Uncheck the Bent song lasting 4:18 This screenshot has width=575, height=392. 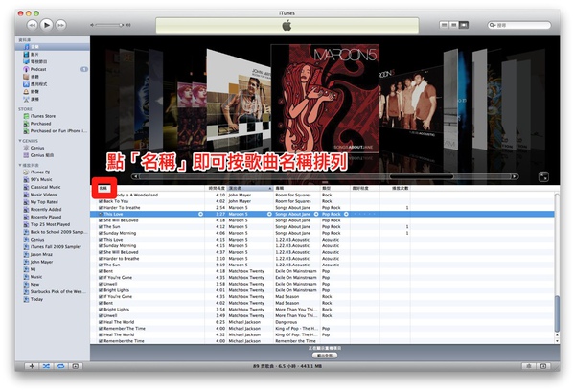[x=101, y=271]
